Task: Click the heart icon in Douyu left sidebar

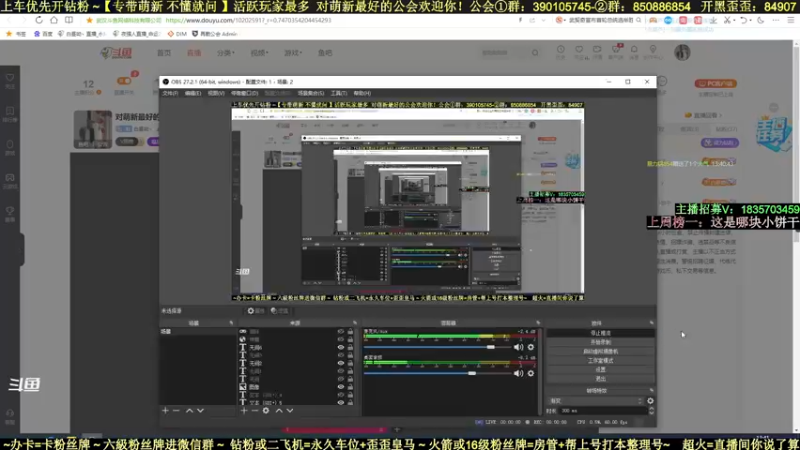Action: tap(10, 78)
